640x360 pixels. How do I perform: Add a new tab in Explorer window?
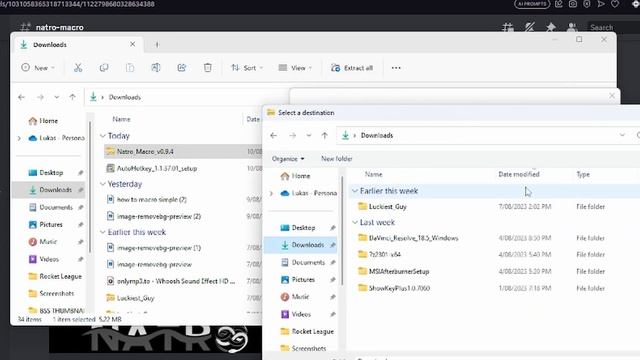pyautogui.click(x=157, y=44)
